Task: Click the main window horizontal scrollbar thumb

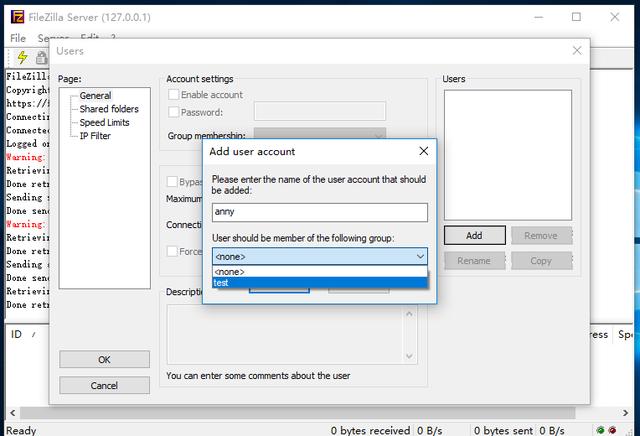Action: coord(298,413)
